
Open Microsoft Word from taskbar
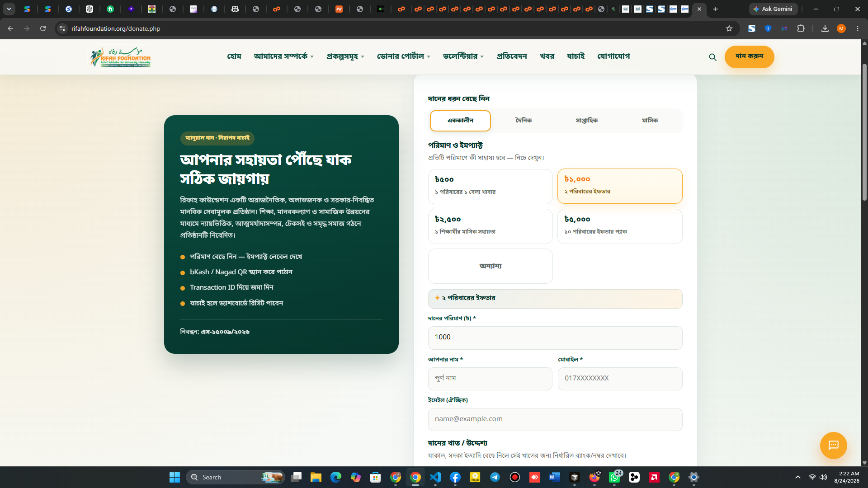click(x=554, y=477)
